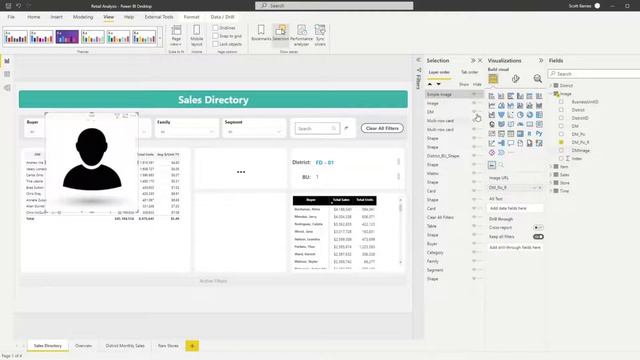The height and width of the screenshot is (360, 640).
Task: Add a new page with the plus button
Action: pyautogui.click(x=192, y=346)
